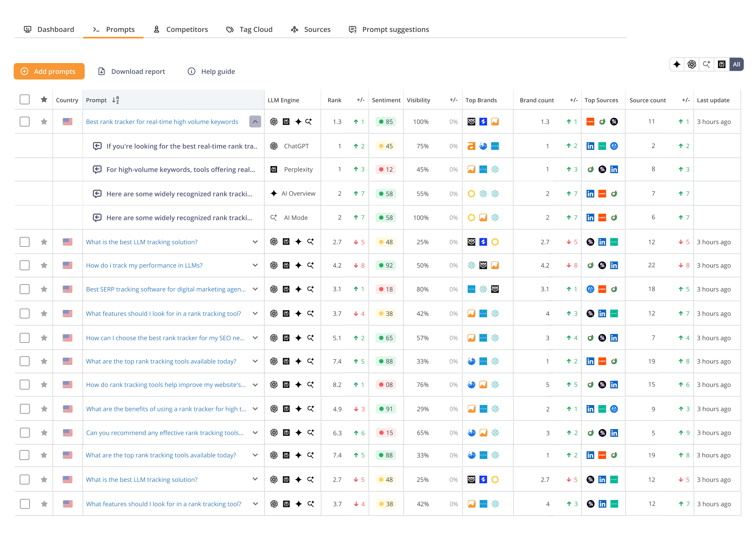Expand 'Best SERP tracking software' prompt row
The width and height of the screenshot is (756, 535).
pyautogui.click(x=255, y=289)
